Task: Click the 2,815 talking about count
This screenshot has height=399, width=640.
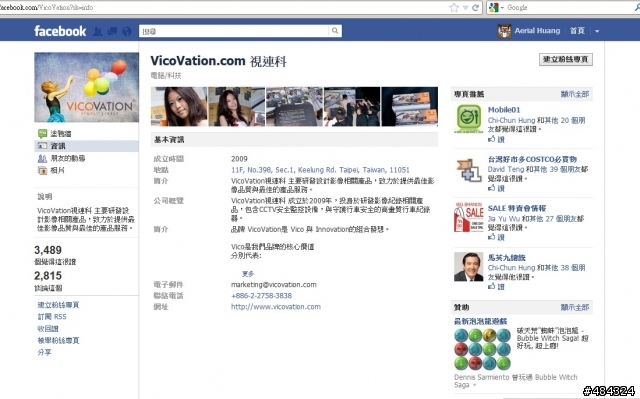Action: (48, 276)
